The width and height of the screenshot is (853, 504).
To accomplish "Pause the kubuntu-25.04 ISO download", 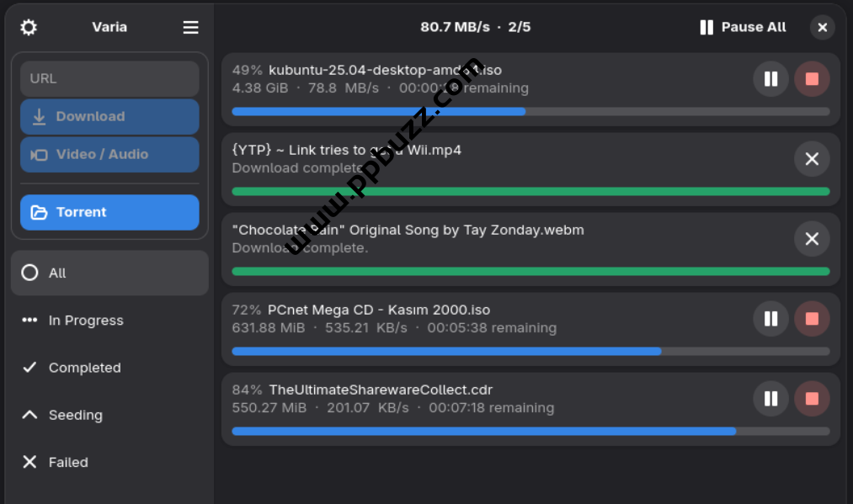I will click(770, 79).
